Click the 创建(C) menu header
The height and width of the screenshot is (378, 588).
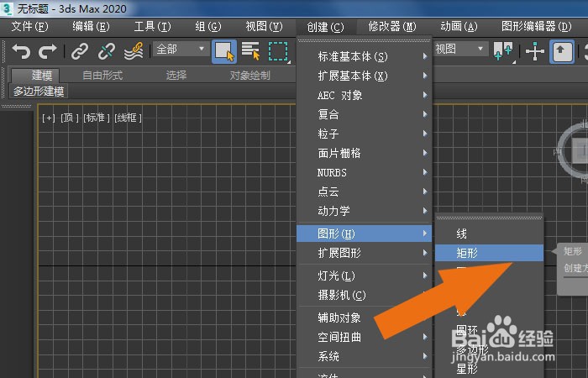click(x=325, y=27)
